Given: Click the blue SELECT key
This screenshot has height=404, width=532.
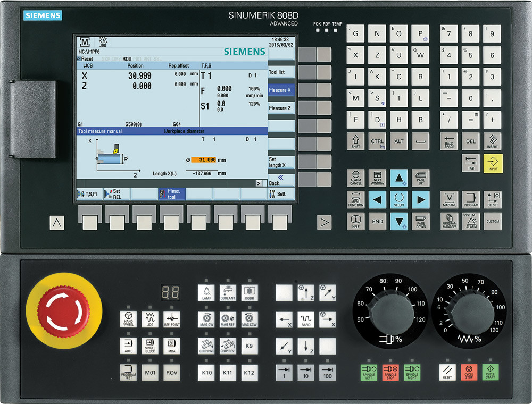Looking at the screenshot, I should click(x=399, y=200).
